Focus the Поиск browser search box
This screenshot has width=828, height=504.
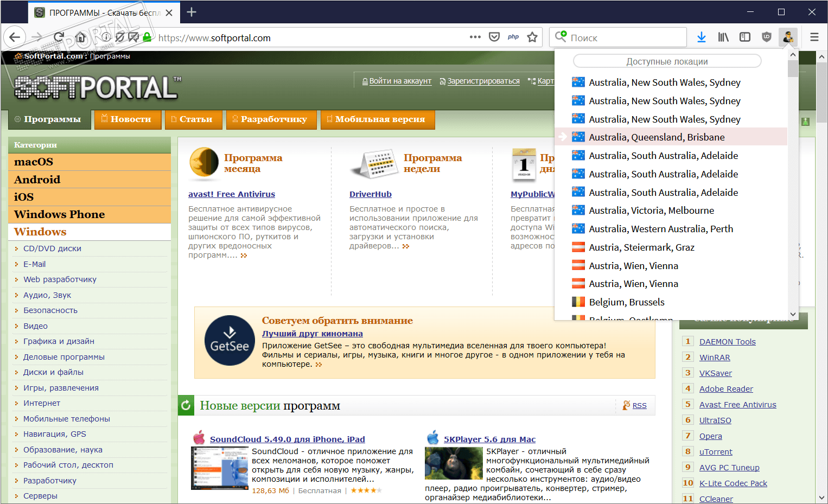click(x=619, y=37)
